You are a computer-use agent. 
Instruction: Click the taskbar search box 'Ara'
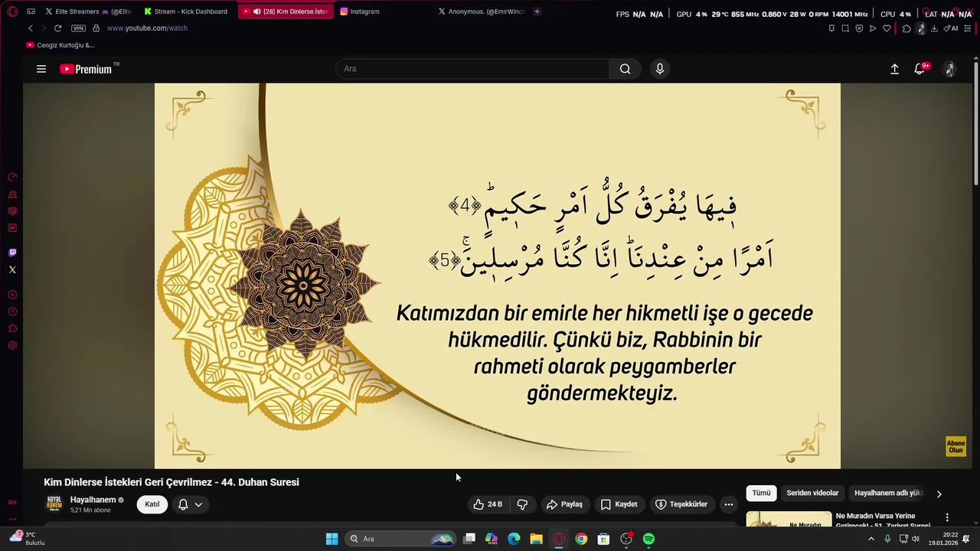[400, 539]
